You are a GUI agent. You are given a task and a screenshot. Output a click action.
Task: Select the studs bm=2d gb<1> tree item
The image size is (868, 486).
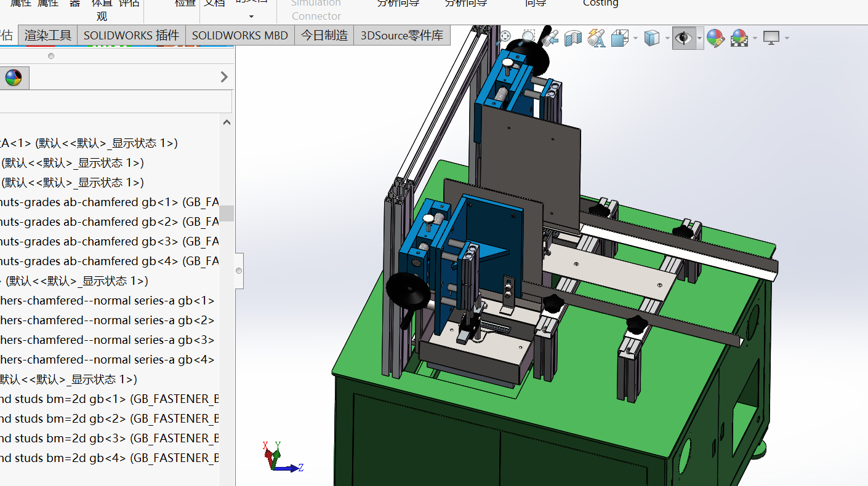pyautogui.click(x=109, y=399)
